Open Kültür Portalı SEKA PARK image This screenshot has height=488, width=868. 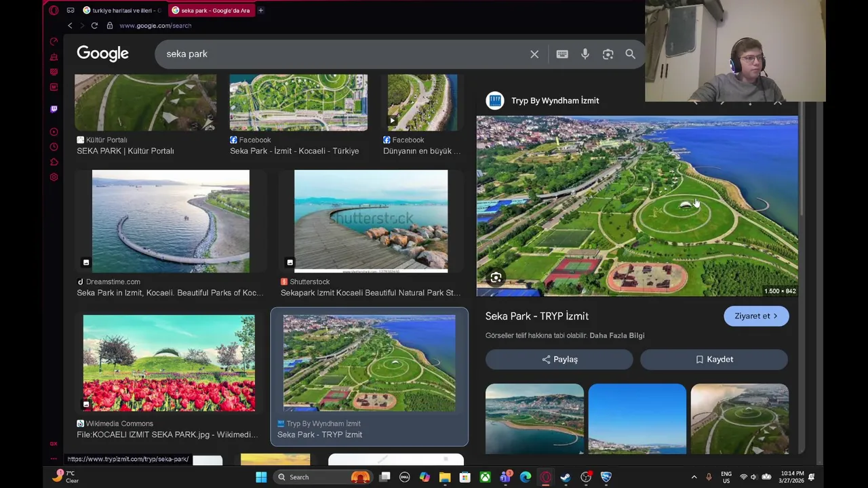click(x=146, y=102)
